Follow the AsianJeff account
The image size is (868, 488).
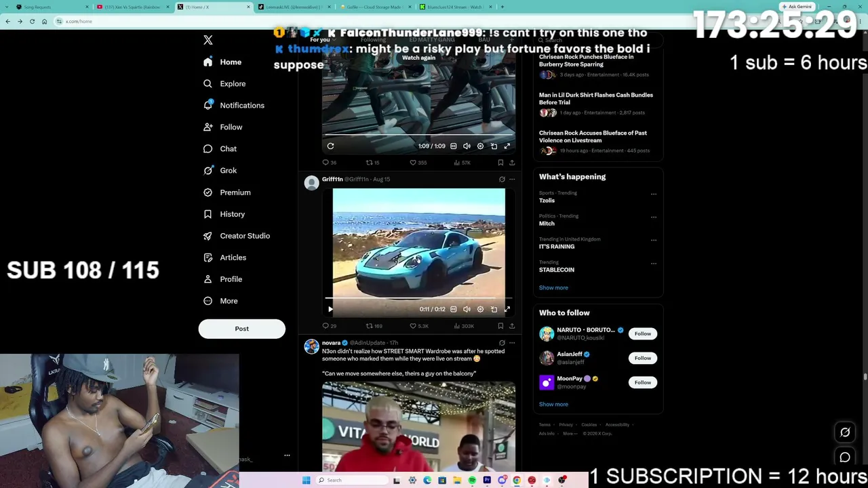coord(643,358)
